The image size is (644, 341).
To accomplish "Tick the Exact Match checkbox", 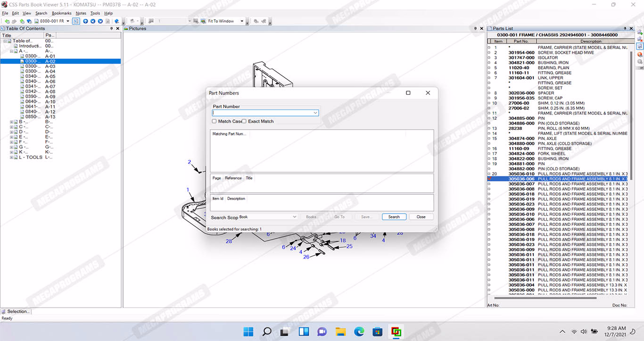I will 244,121.
